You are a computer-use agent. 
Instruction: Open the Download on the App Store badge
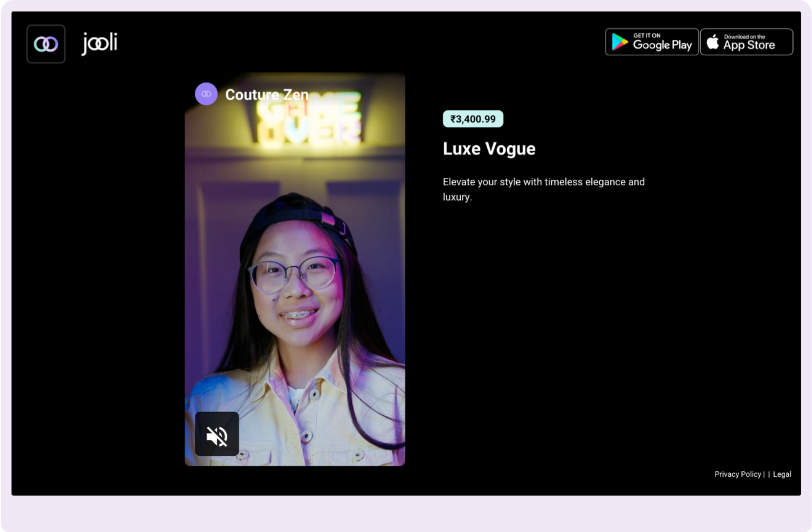746,42
